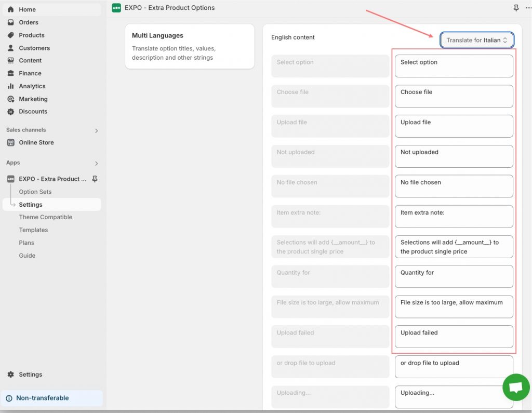Click the Discounts badge icon
Image resolution: width=532 pixels, height=413 pixels.
(10, 112)
